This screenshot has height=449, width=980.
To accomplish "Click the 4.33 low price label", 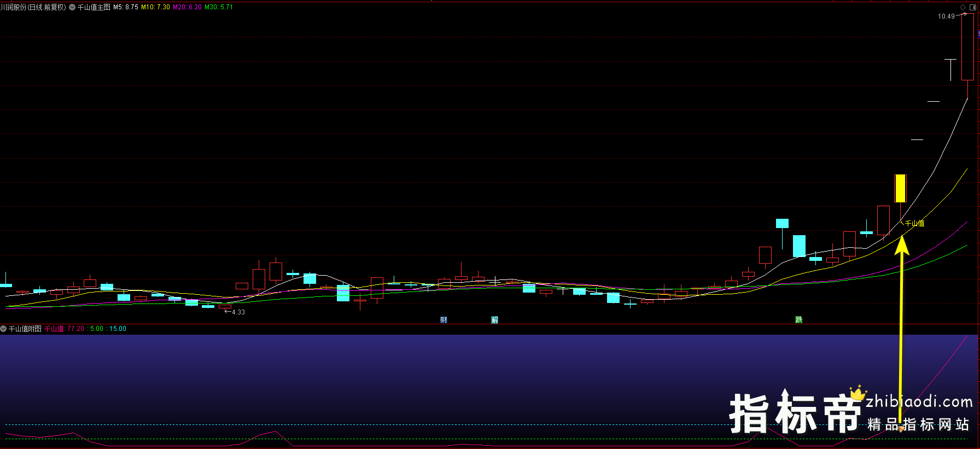I will coord(238,312).
